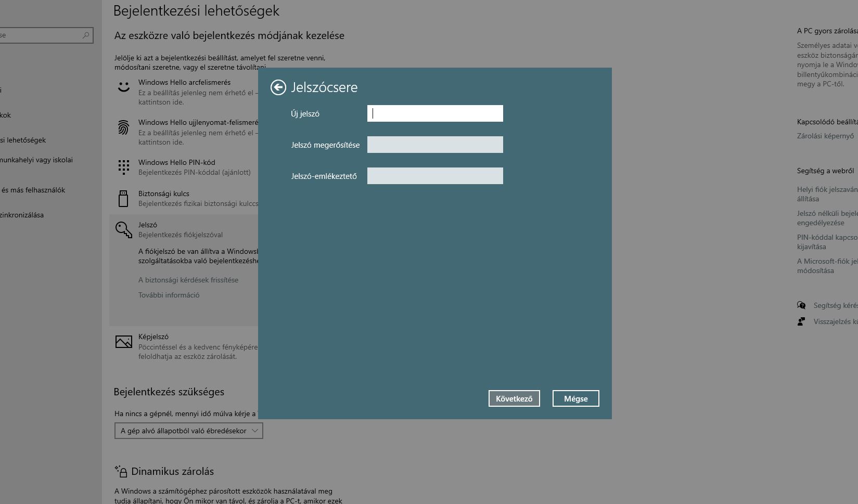
Task: Click the fingerprint recognition icon
Action: 124,127
